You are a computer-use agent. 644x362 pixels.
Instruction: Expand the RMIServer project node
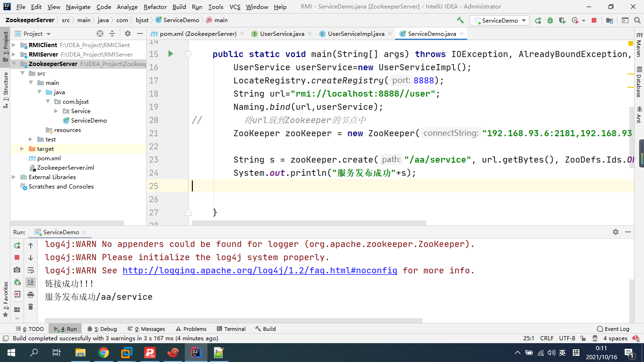click(14, 54)
